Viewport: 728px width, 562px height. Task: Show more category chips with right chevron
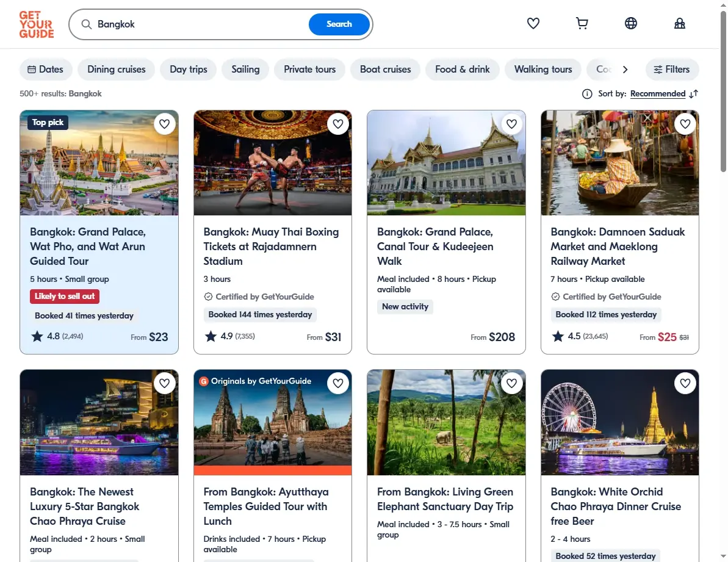(625, 70)
